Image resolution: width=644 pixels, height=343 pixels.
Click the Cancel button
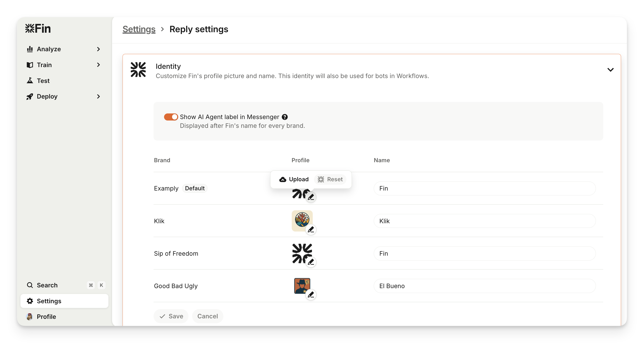click(x=208, y=316)
